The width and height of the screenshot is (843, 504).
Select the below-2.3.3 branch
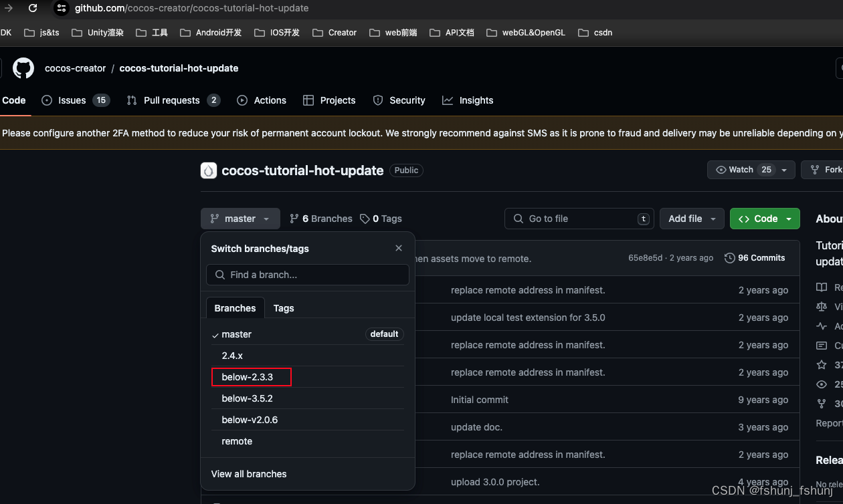pyautogui.click(x=308, y=377)
